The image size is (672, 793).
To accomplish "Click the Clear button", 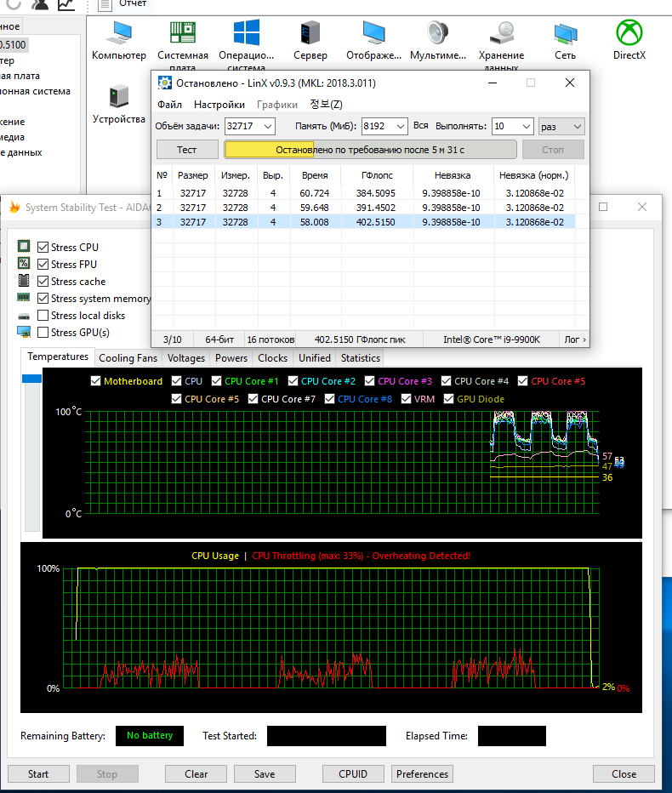I will pos(196,774).
